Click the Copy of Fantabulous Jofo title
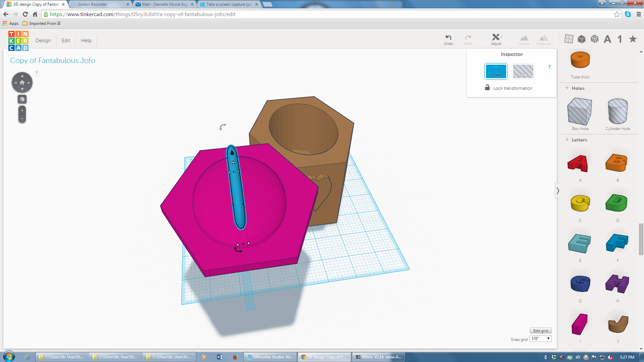 53,60
